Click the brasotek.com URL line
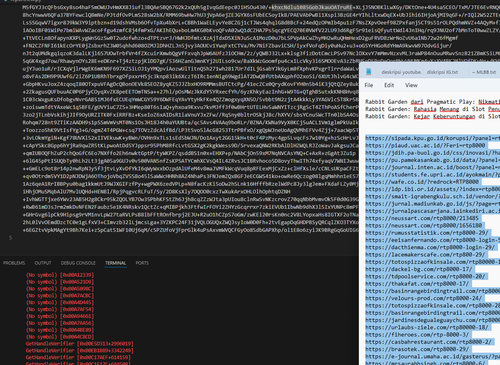Viewport: 500px width, 365px height. (417, 350)
